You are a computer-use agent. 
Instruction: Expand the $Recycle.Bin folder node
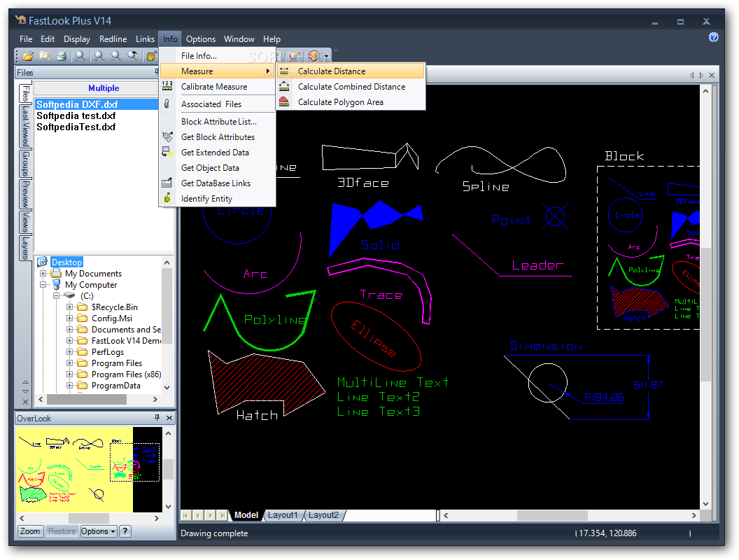tap(69, 307)
